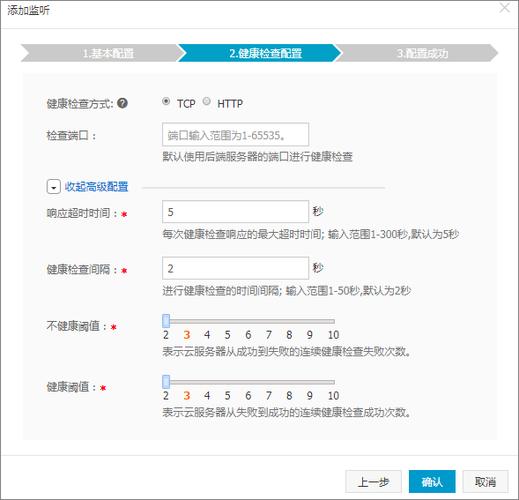The height and width of the screenshot is (500, 519).
Task: Click 上一步 button
Action: click(373, 481)
